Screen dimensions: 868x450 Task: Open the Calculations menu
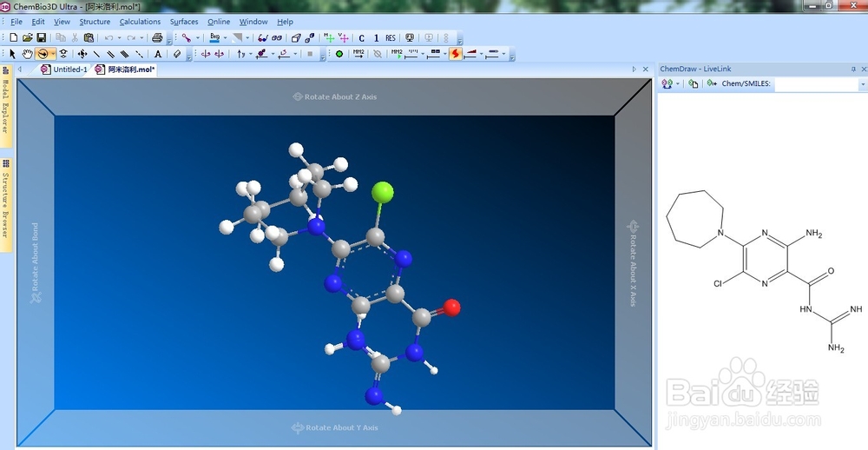tap(140, 22)
